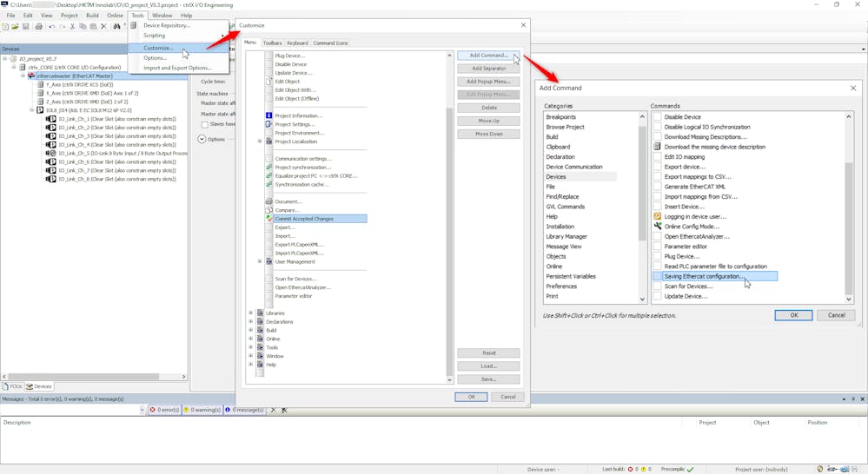Switch to the Keyboard tab in Customize

pos(297,43)
